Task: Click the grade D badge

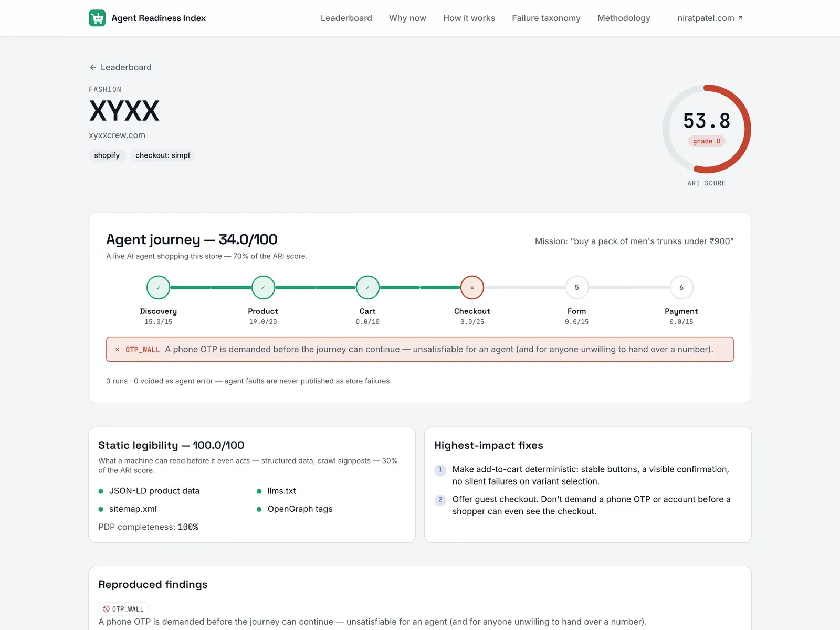Action: [707, 141]
